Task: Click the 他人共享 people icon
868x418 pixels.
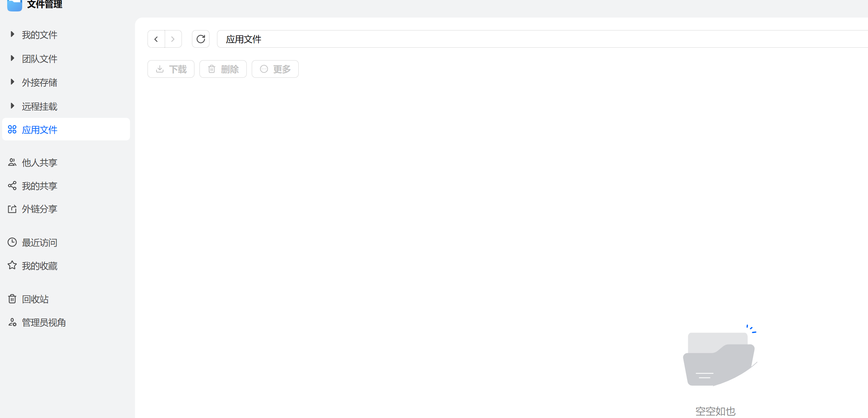Action: (12, 162)
